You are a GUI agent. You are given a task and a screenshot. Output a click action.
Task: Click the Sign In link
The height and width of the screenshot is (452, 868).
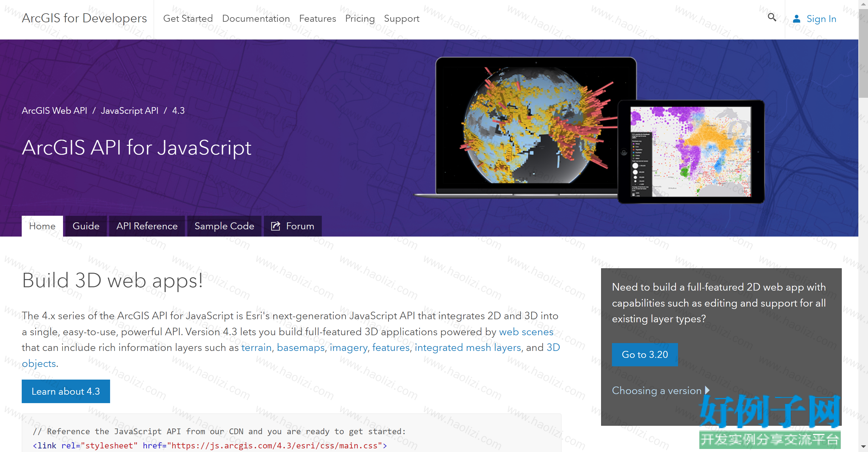click(x=821, y=19)
